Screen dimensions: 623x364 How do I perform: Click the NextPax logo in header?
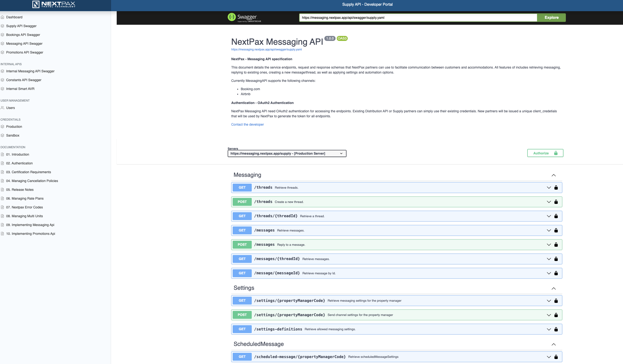click(x=54, y=4)
